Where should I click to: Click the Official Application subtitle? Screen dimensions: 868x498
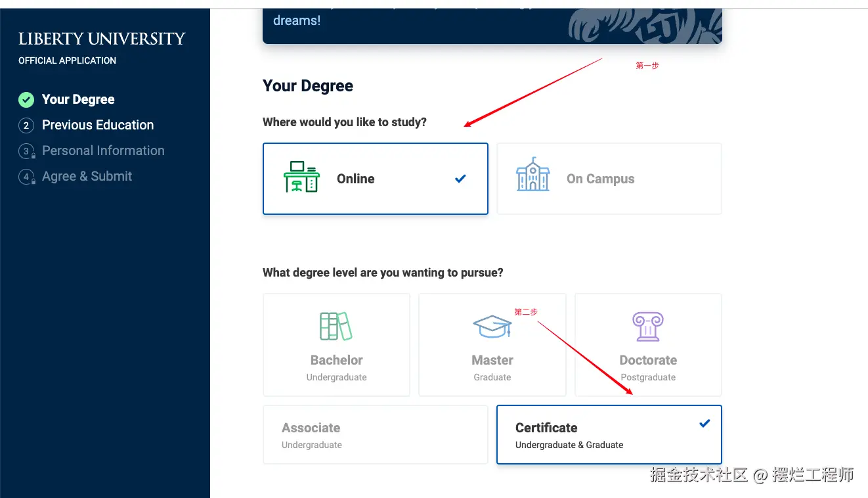click(67, 60)
